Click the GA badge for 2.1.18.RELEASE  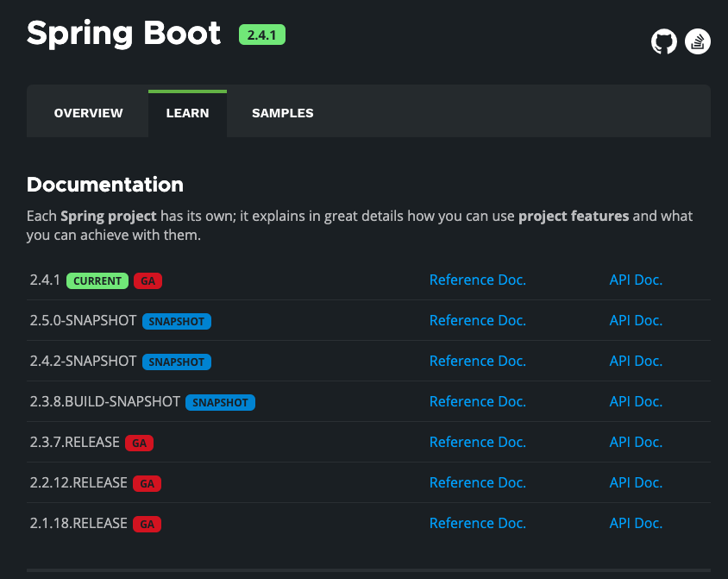[147, 525]
